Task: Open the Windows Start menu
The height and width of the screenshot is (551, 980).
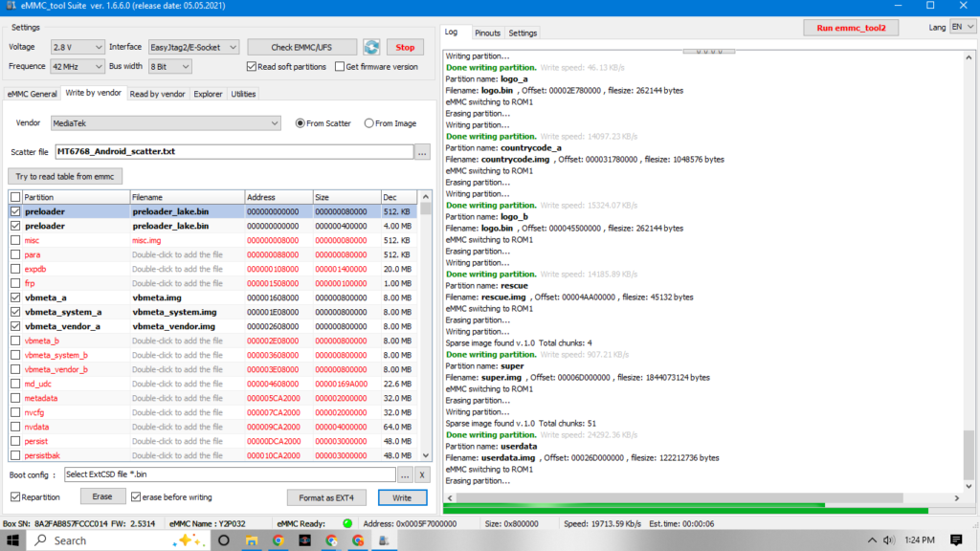Action: pyautogui.click(x=12, y=540)
